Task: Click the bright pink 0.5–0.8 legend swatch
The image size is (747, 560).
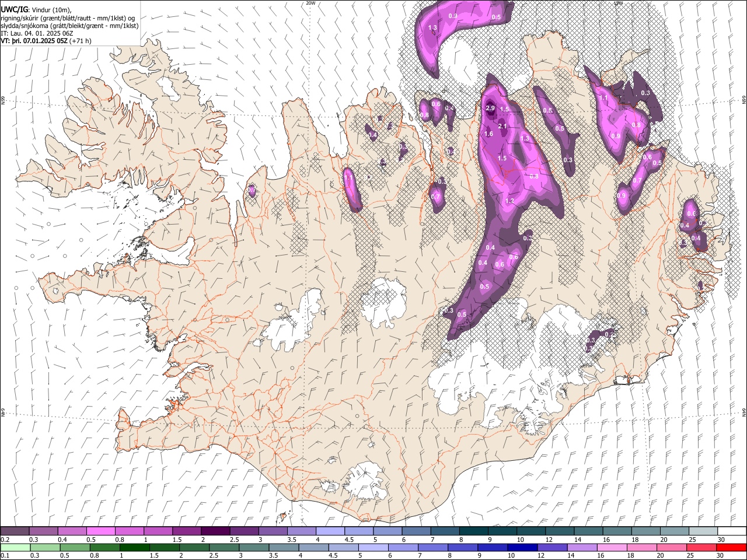Action: tap(100, 531)
